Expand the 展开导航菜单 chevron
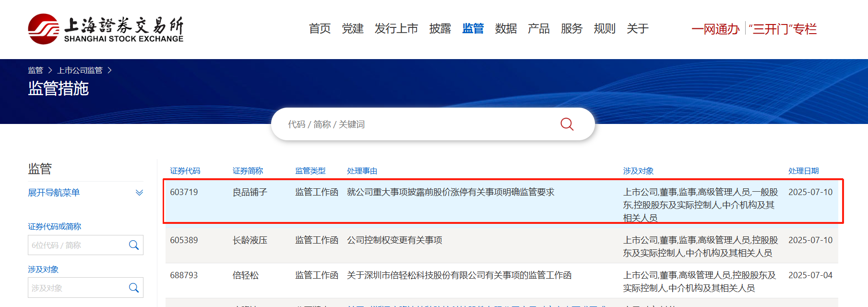Screen dimensions: 868x307 tap(139, 193)
